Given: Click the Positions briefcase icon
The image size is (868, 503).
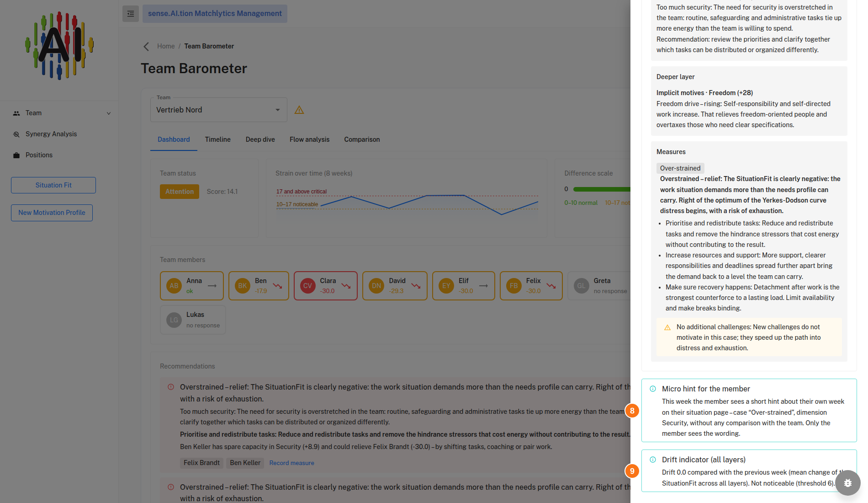Looking at the screenshot, I should pyautogui.click(x=16, y=155).
